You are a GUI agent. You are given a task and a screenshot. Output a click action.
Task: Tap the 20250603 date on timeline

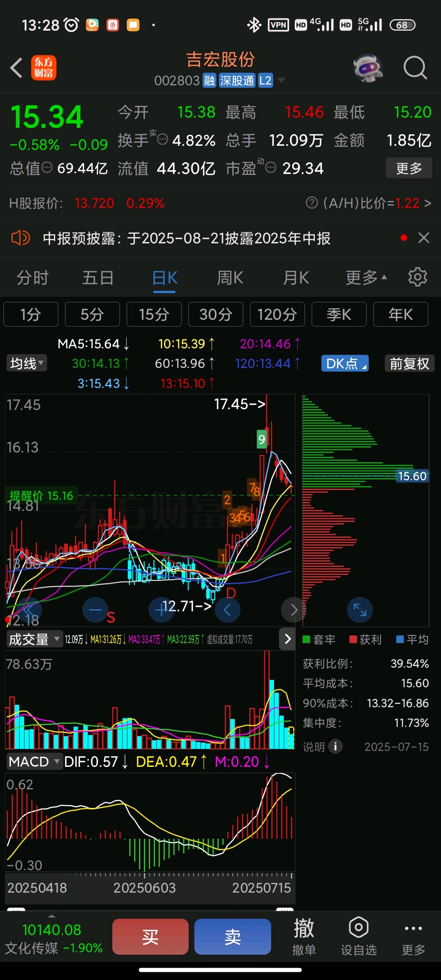145,888
